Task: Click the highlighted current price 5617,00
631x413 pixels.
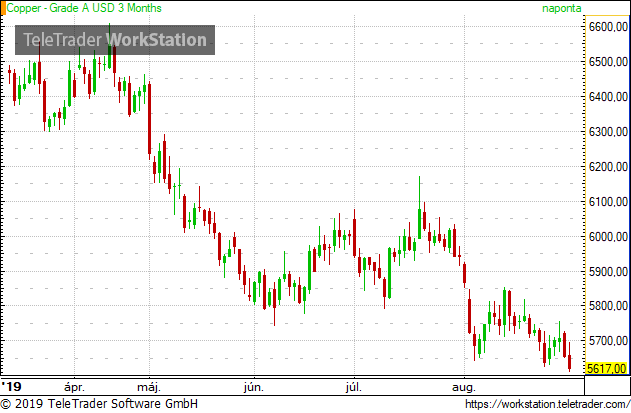Action: [x=606, y=368]
